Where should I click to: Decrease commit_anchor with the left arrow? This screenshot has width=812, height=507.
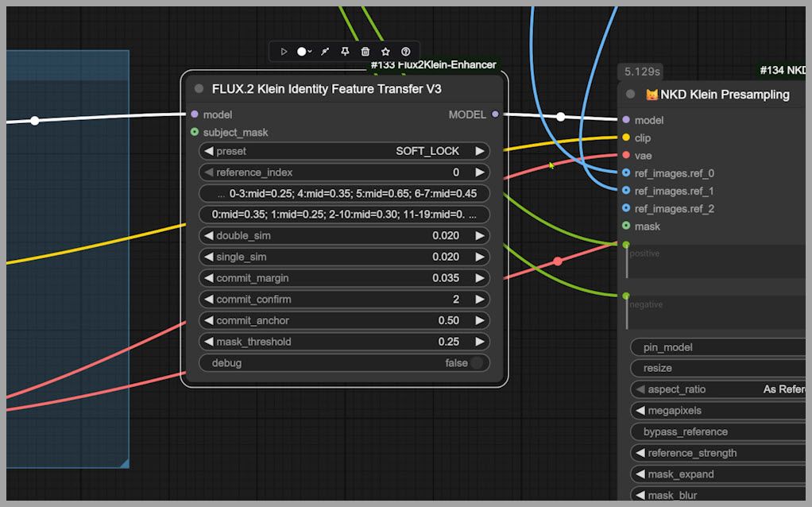click(209, 320)
